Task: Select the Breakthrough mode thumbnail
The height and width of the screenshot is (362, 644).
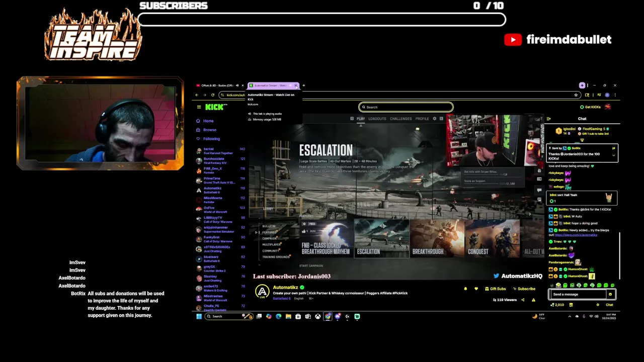Action: point(437,238)
